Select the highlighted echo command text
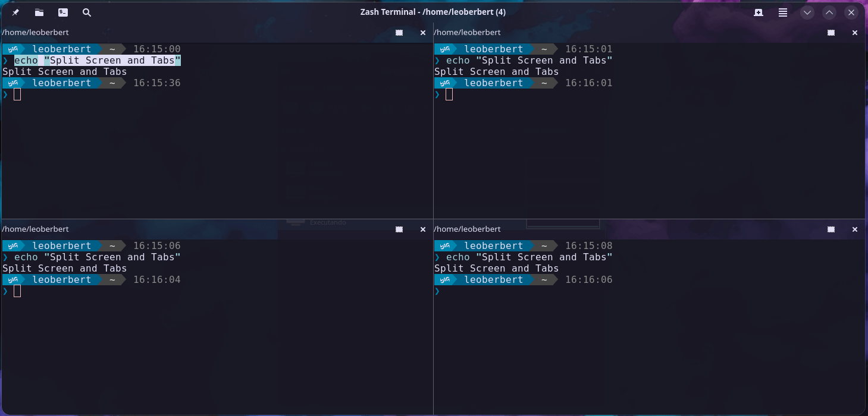 [x=95, y=60]
